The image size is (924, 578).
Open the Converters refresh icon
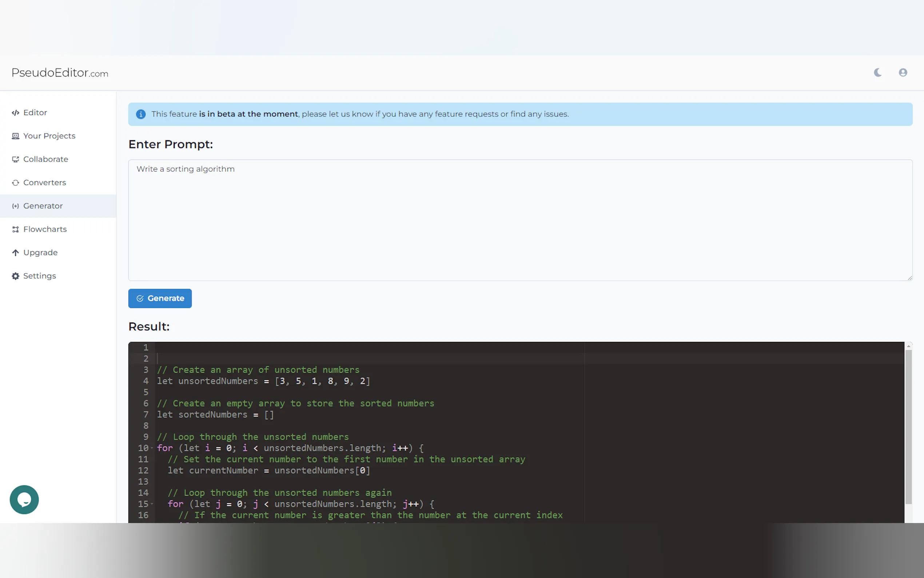point(15,183)
